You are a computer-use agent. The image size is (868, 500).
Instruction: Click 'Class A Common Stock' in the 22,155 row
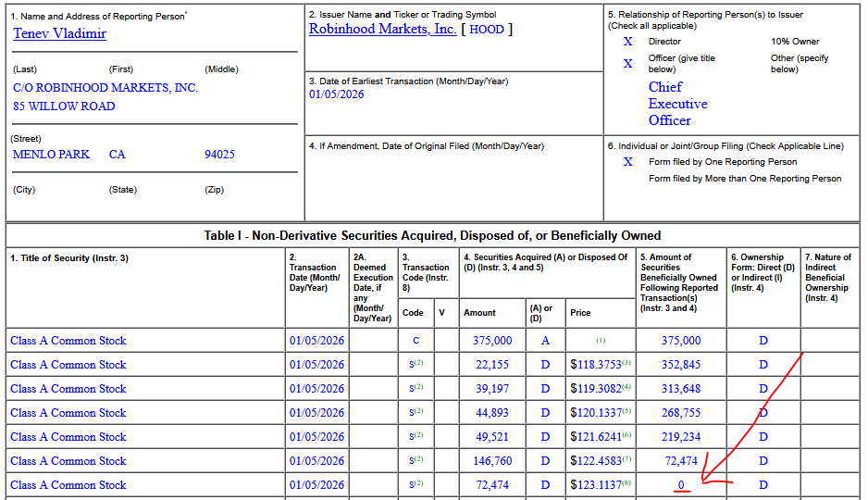68,365
